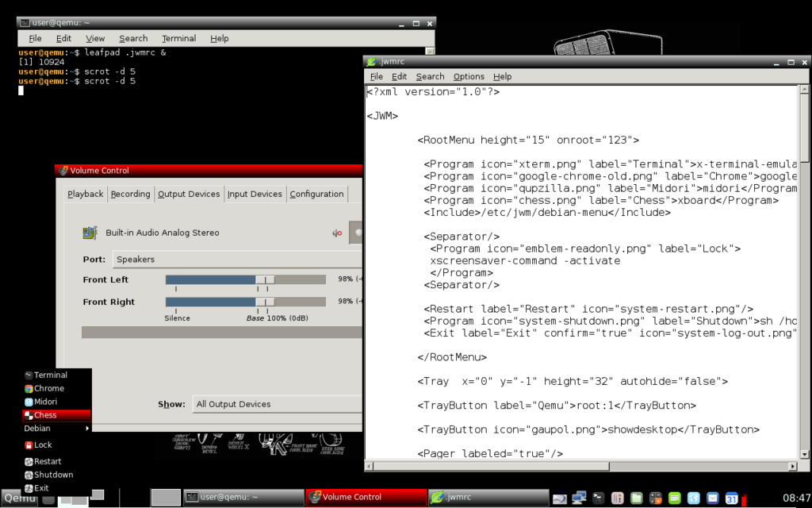The height and width of the screenshot is (508, 812).
Task: Toggle mute for Built-in Audio
Action: (x=337, y=233)
